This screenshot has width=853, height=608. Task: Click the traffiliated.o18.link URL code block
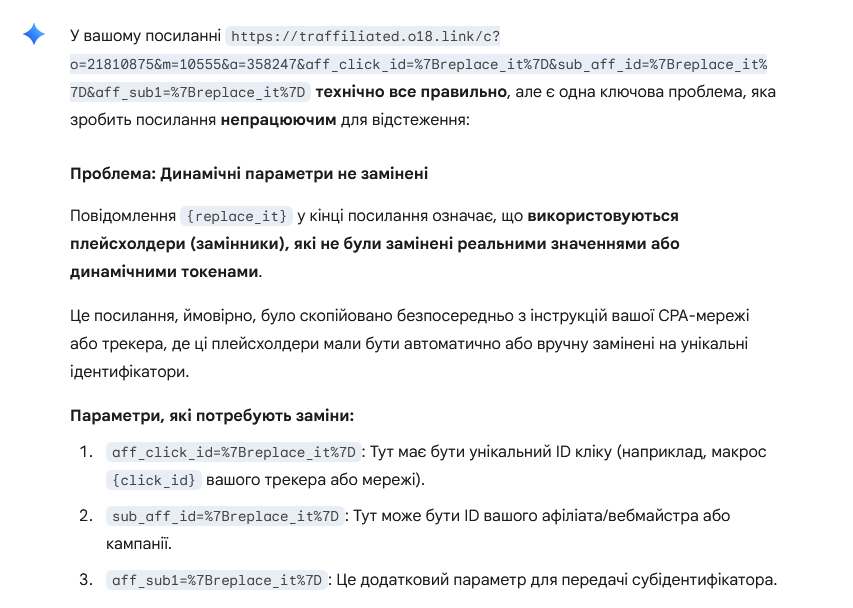click(x=418, y=64)
